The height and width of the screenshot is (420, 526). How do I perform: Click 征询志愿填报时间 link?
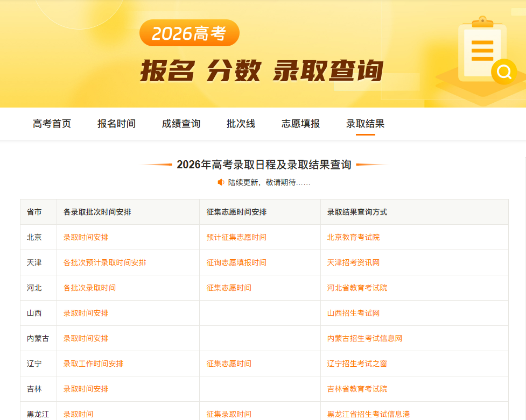tap(236, 262)
